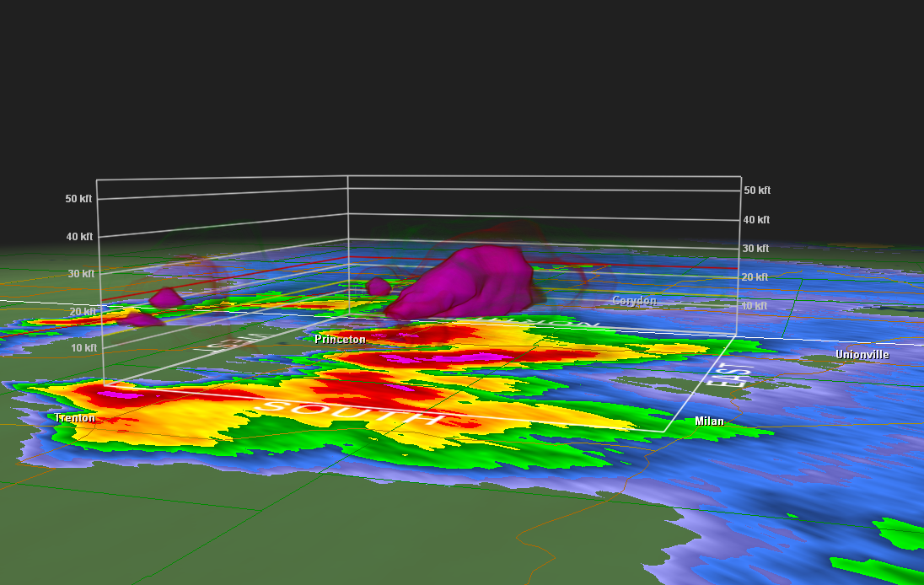Click the Unionville city label
924x585 pixels.
point(862,355)
